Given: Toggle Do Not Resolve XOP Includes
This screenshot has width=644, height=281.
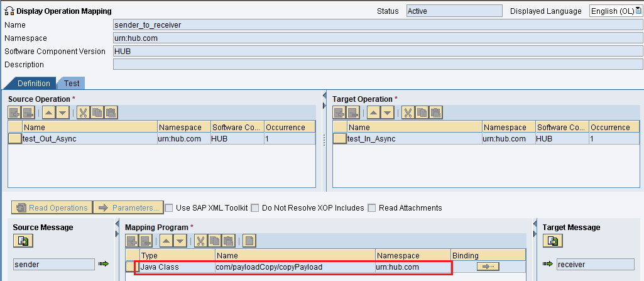Looking at the screenshot, I should pyautogui.click(x=254, y=208).
